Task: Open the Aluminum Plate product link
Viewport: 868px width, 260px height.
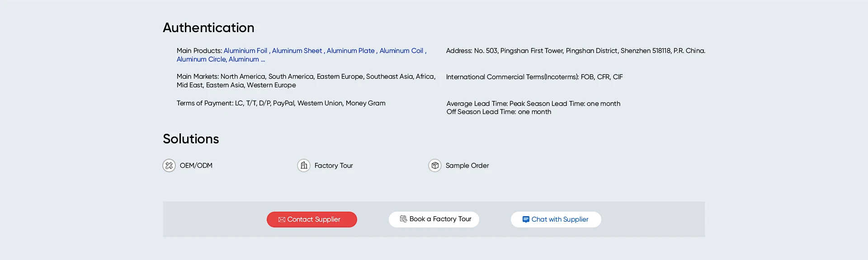Action: [351, 51]
